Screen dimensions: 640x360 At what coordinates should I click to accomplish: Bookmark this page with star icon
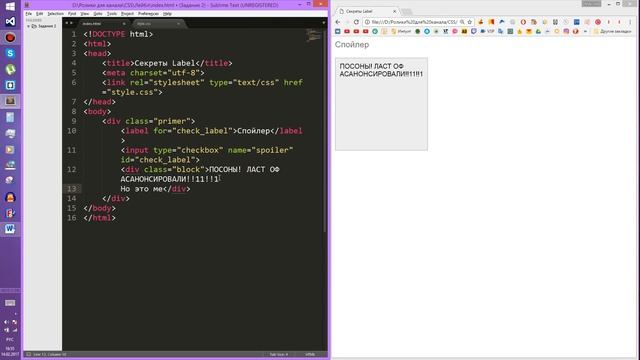click(470, 22)
